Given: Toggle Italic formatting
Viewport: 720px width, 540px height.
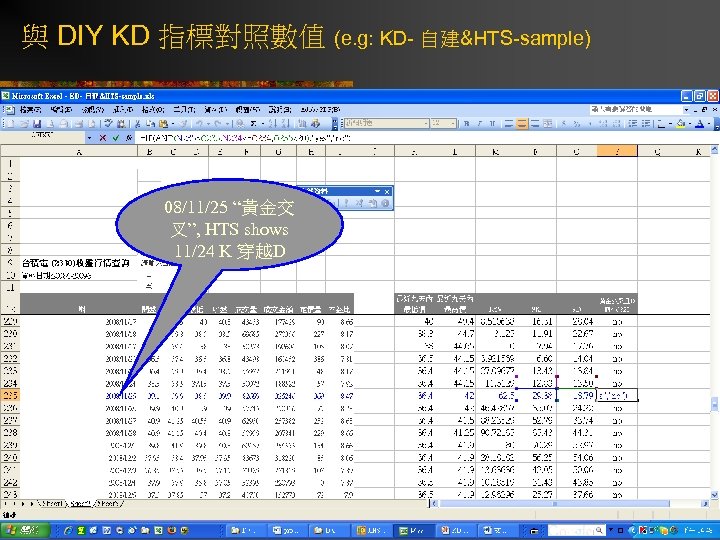Looking at the screenshot, I should coord(479,124).
